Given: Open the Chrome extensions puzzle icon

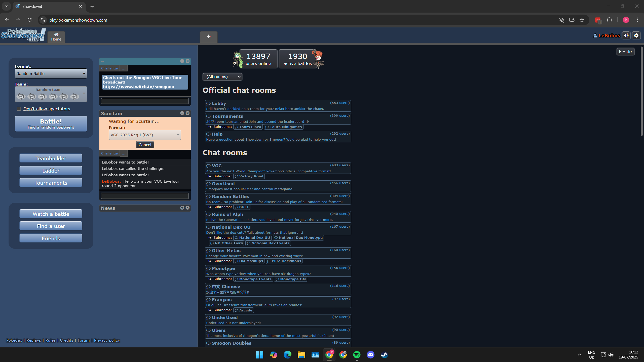Looking at the screenshot, I should 609,20.
